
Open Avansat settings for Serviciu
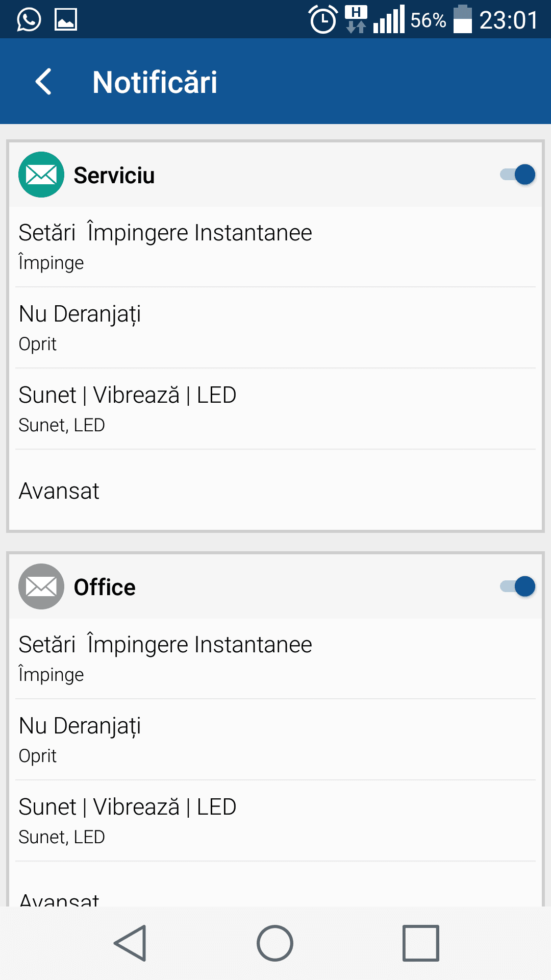tap(275, 491)
